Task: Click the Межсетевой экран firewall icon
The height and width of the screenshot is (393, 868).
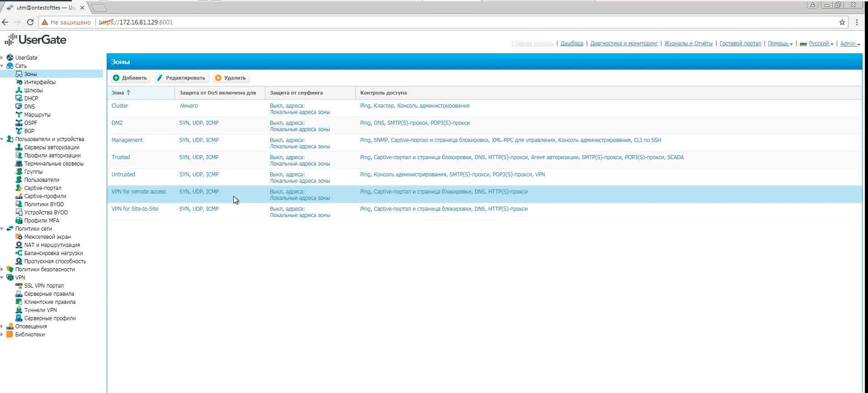Action: pyautogui.click(x=19, y=237)
